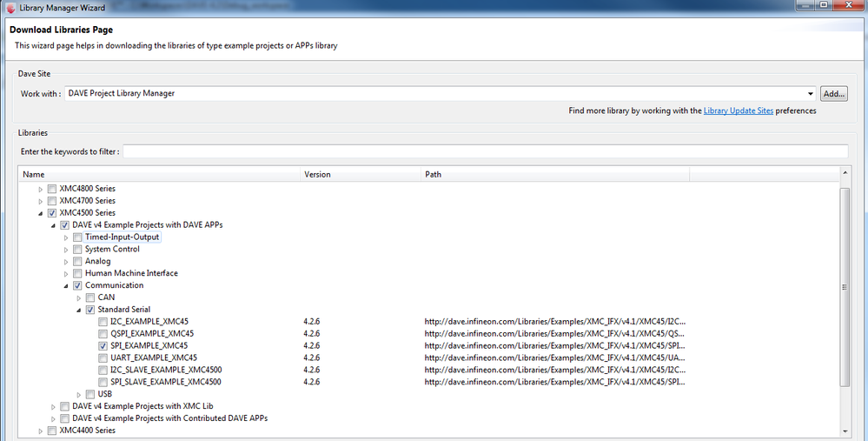Viewport: 868px width, 441px height.
Task: Click the I2C_EXAMPLE_XMC45 path URL
Action: click(x=555, y=321)
